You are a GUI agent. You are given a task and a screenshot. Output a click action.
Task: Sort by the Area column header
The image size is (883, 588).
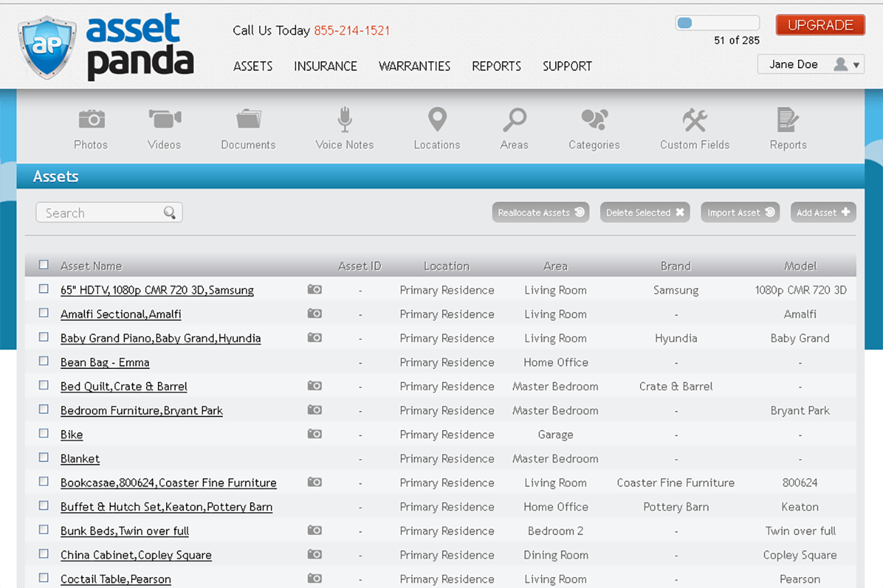click(x=555, y=266)
